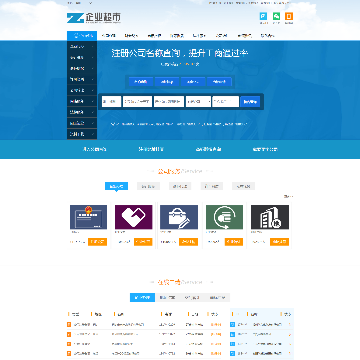Click the blue search button beside input fields
360x360 pixels.
pyautogui.click(x=250, y=102)
